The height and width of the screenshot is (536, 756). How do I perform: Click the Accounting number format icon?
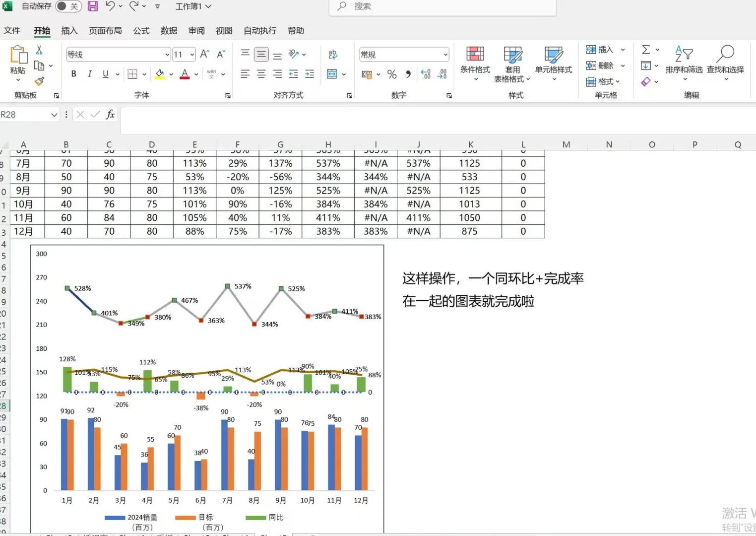coord(367,74)
